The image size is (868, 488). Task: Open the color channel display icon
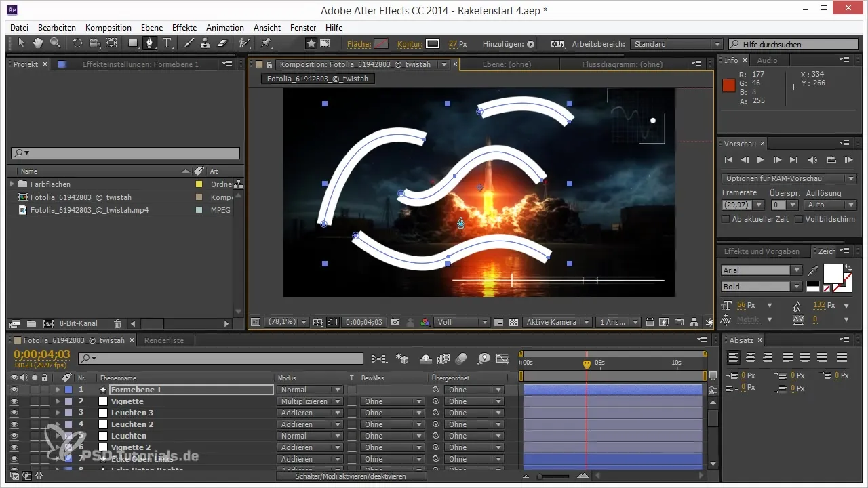click(425, 323)
